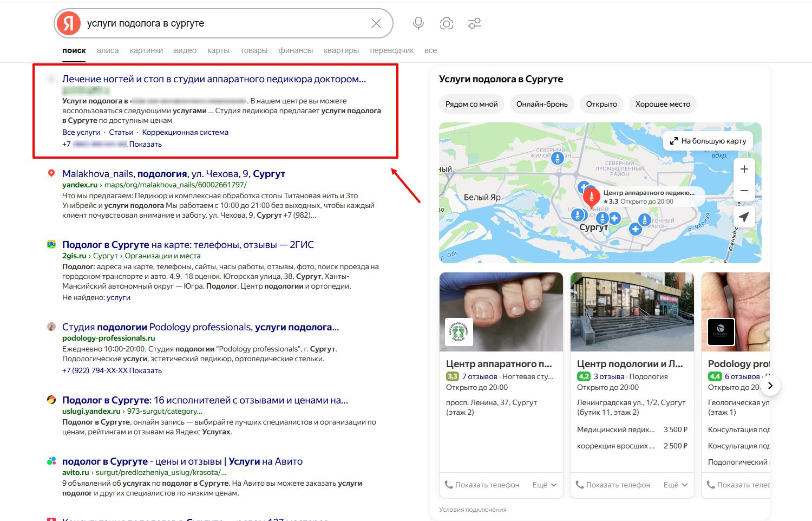812x521 pixels.
Task: Zoom in on the map
Action: 744,169
